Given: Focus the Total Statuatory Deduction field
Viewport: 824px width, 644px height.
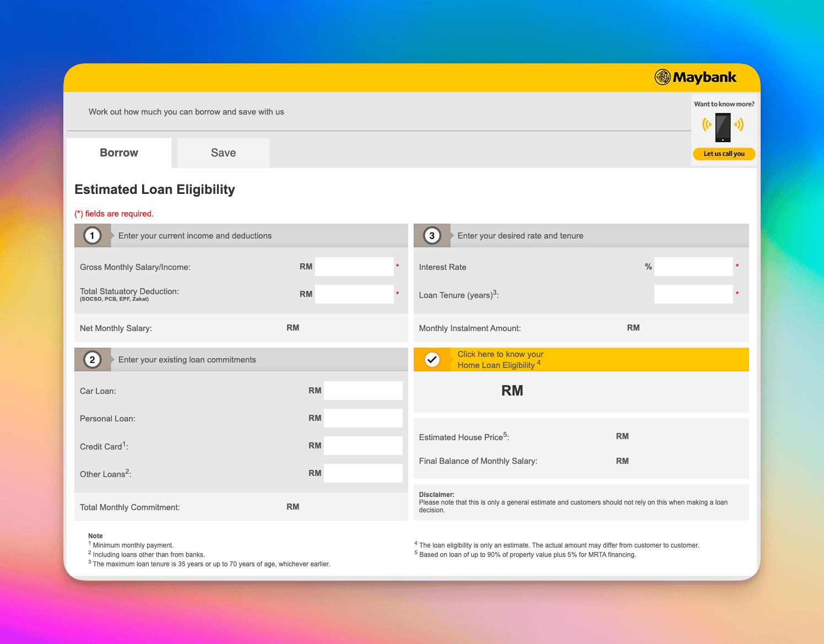Looking at the screenshot, I should (x=354, y=294).
